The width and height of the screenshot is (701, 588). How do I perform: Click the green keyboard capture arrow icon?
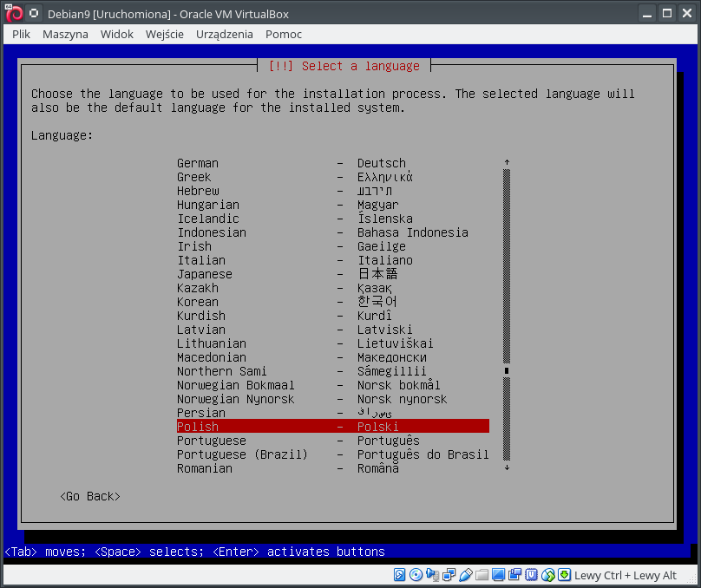tap(565, 575)
